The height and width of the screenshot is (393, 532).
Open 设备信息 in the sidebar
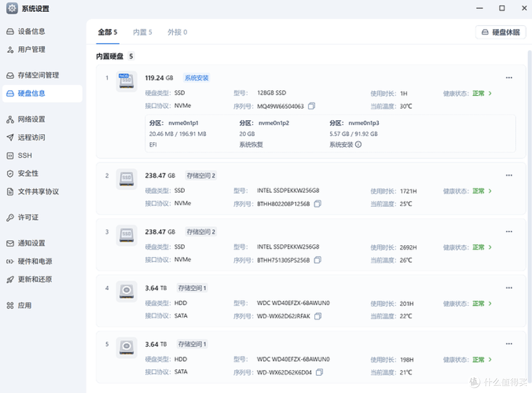33,31
